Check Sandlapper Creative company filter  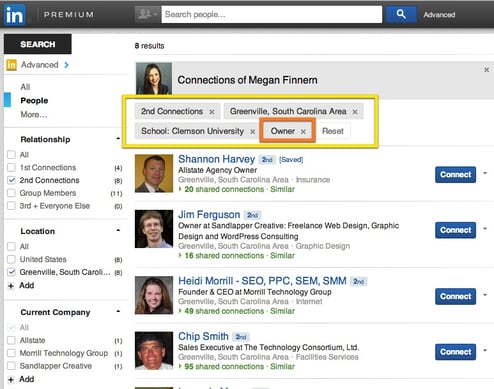coord(11,366)
